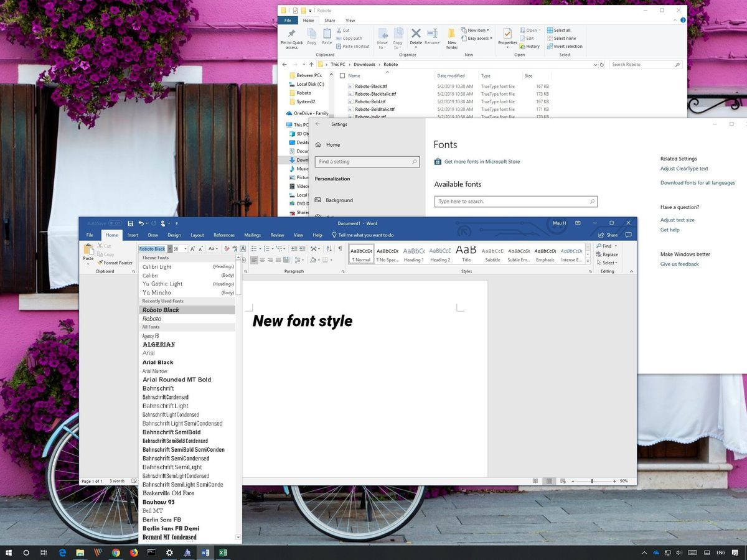The height and width of the screenshot is (560, 747).
Task: Switch to the Mailings ribbon tab
Action: (252, 235)
